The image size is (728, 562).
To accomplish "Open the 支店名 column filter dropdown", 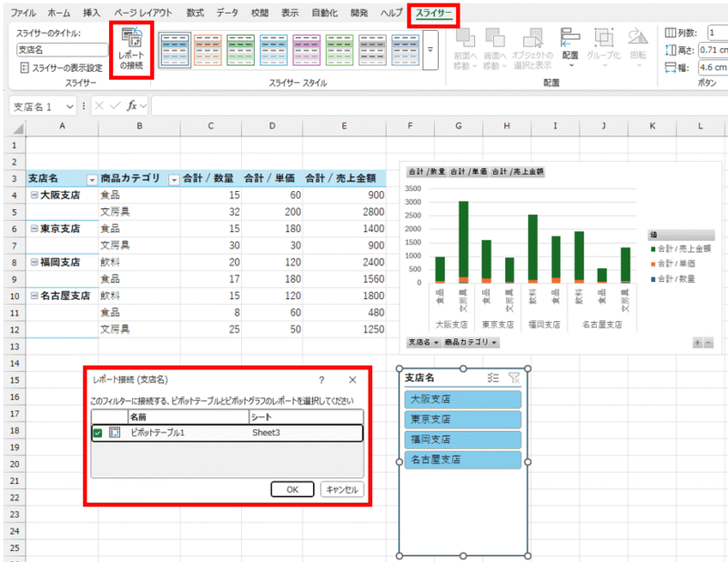I will [90, 179].
